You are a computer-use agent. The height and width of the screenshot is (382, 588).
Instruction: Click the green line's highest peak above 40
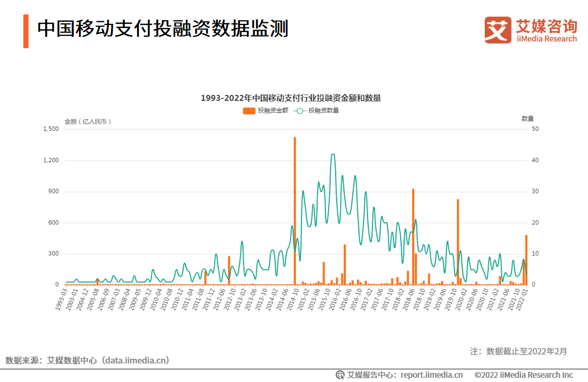(333, 154)
